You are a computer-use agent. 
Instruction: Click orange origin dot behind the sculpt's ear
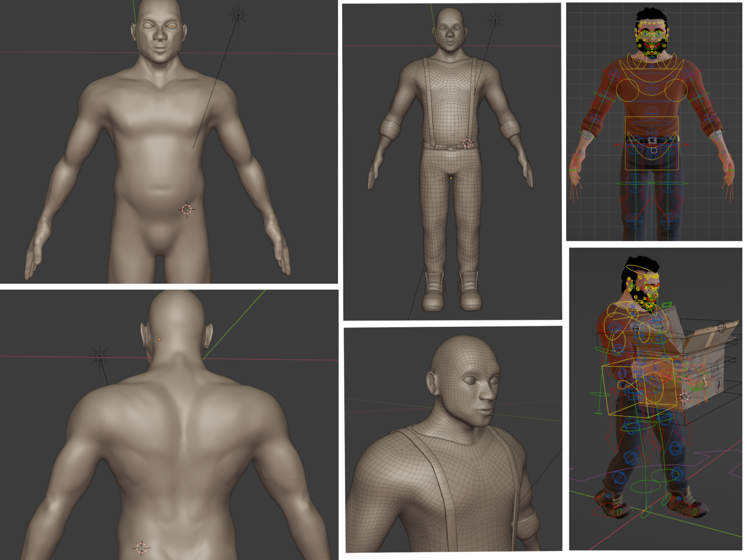click(159, 339)
